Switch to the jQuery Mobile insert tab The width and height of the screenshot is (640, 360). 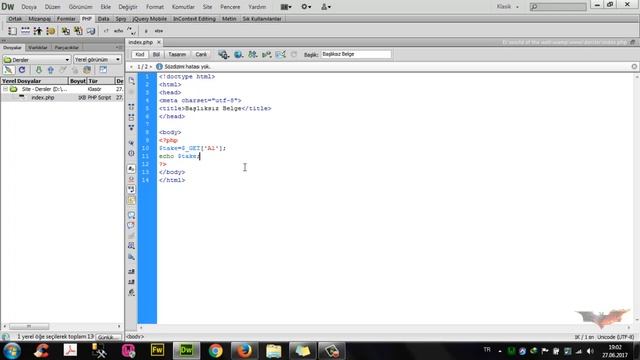pos(149,19)
